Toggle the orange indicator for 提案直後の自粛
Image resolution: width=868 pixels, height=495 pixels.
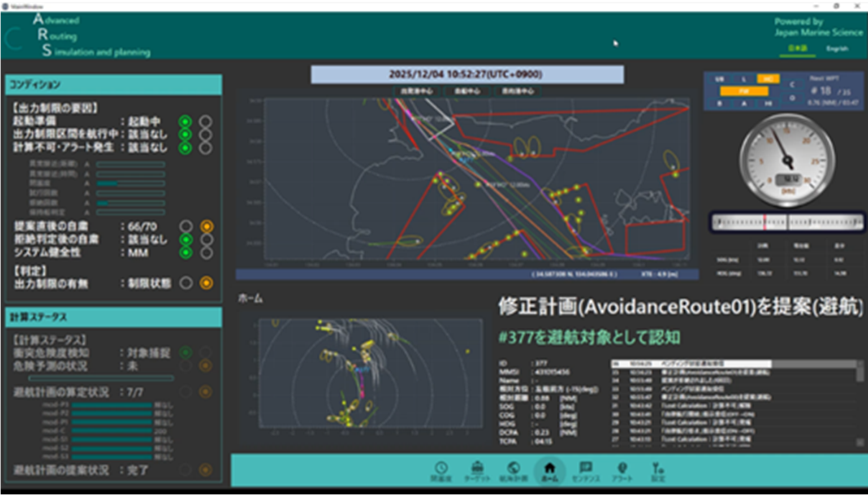click(207, 227)
